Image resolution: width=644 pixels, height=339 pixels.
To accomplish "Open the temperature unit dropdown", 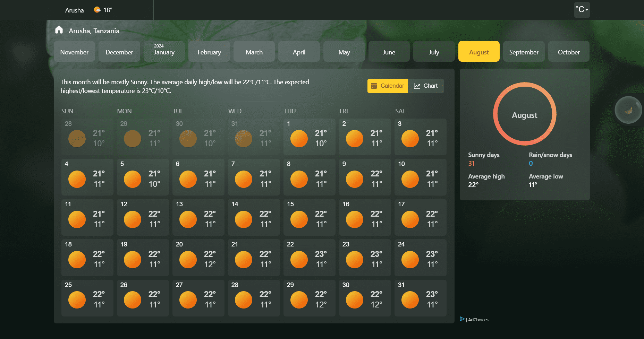I will tap(582, 10).
